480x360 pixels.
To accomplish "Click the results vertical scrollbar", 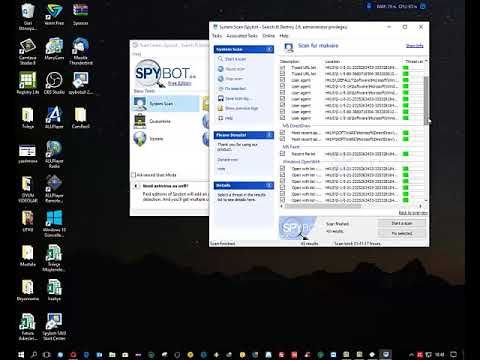I will (x=426, y=100).
